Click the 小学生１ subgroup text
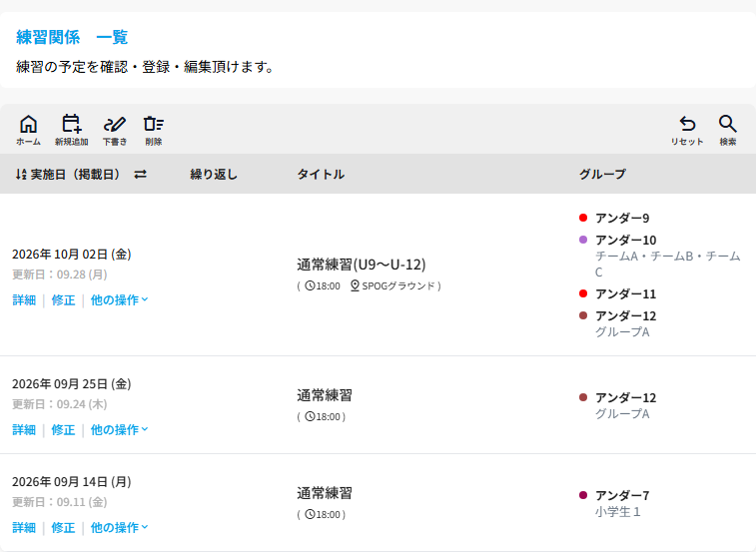The image size is (756, 552). tap(617, 511)
